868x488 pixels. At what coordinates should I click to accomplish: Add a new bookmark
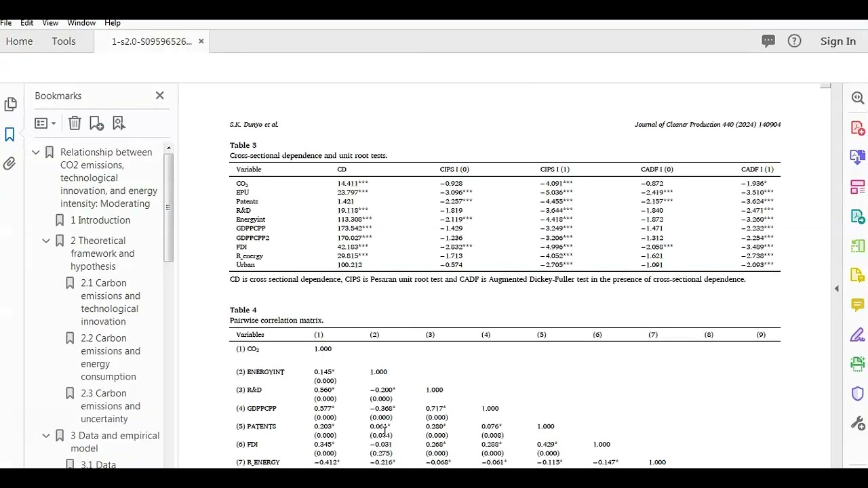click(96, 123)
